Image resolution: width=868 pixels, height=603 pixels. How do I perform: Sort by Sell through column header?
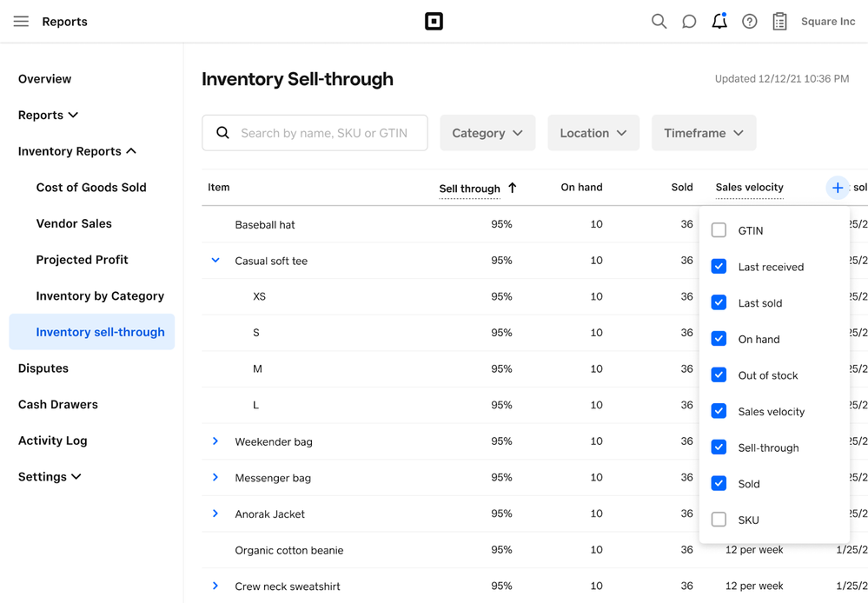coord(470,189)
